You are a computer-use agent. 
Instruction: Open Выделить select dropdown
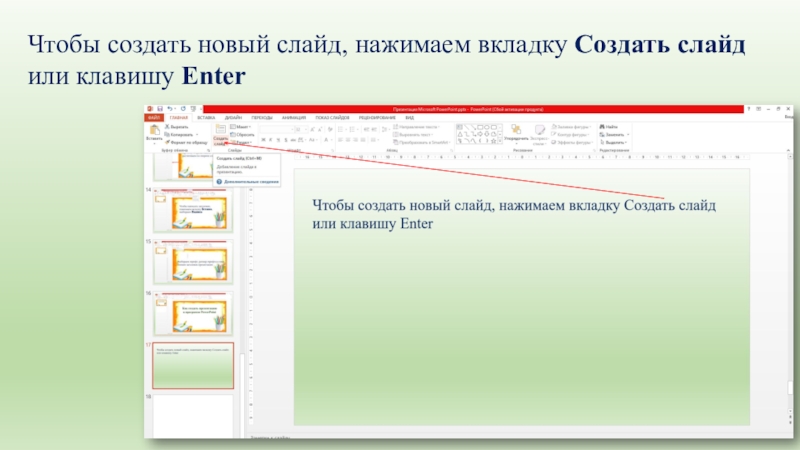click(613, 142)
